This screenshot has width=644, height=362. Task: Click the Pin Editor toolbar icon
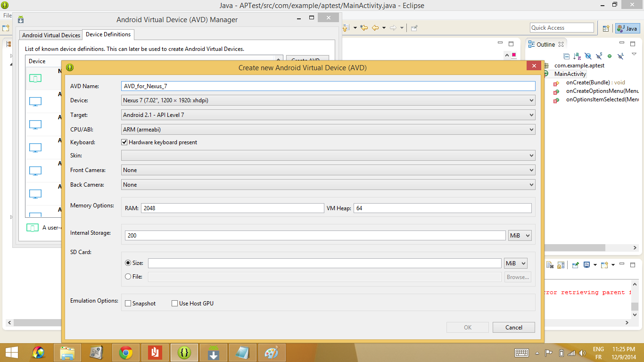click(414, 28)
